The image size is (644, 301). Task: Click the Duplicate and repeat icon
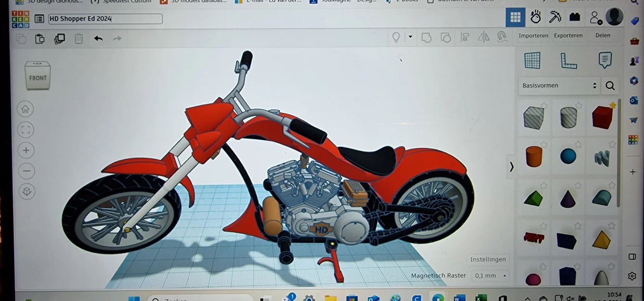click(60, 39)
